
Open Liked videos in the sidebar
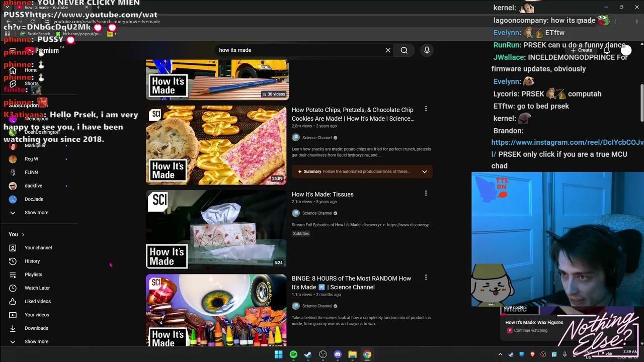coord(38,301)
